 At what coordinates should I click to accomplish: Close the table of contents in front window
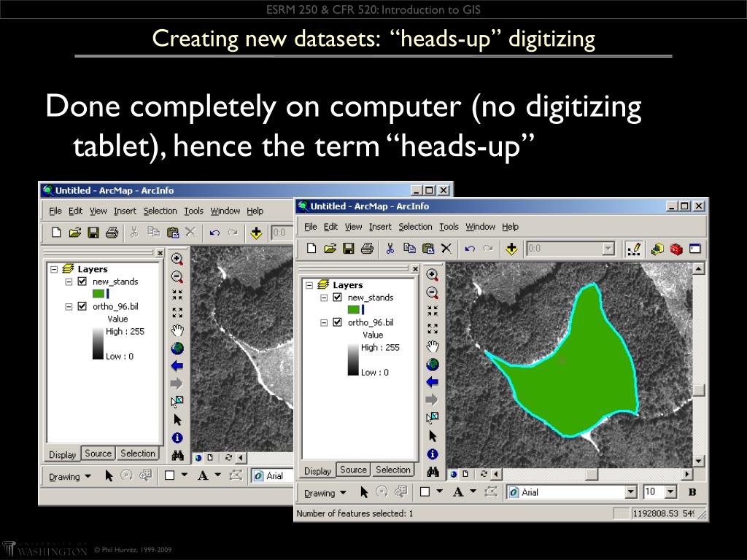(415, 269)
